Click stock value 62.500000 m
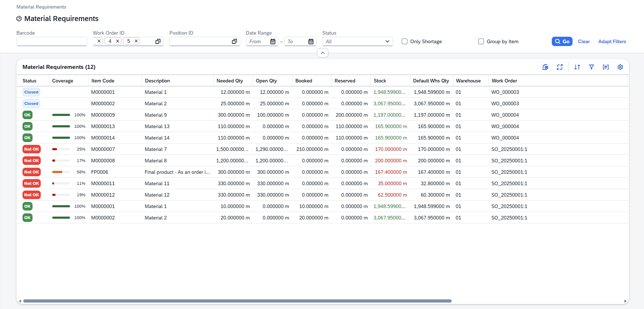The height and width of the screenshot is (309, 644). tap(392, 195)
